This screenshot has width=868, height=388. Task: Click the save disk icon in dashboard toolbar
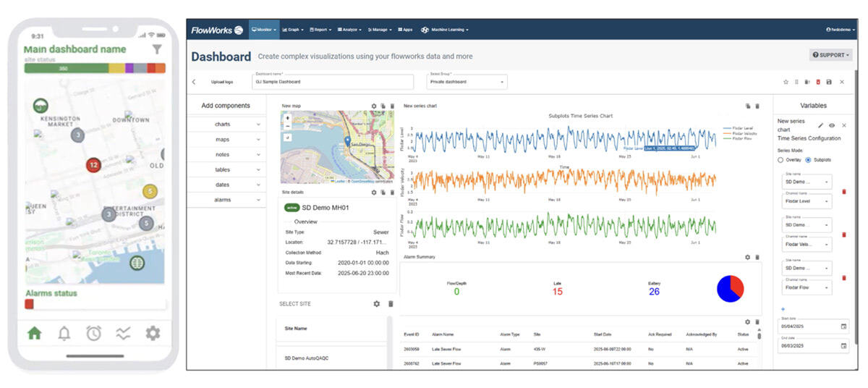point(828,82)
